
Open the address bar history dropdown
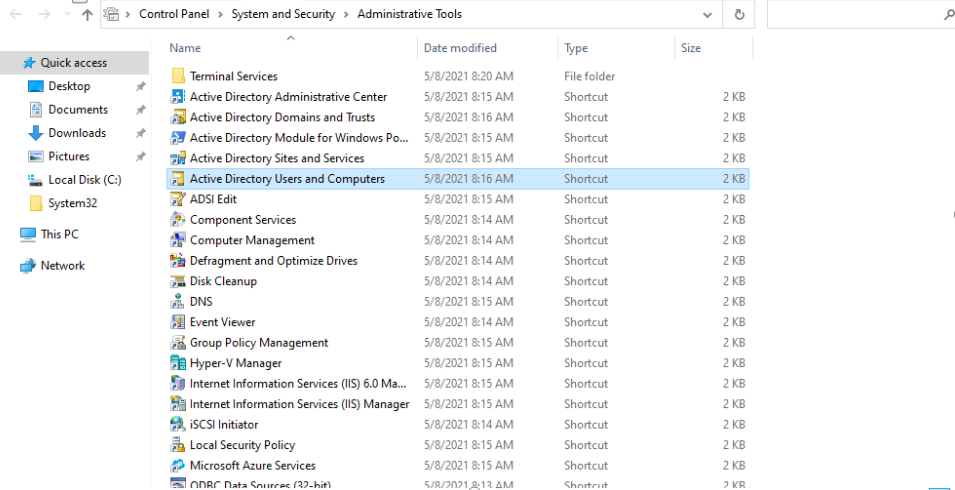click(x=709, y=15)
